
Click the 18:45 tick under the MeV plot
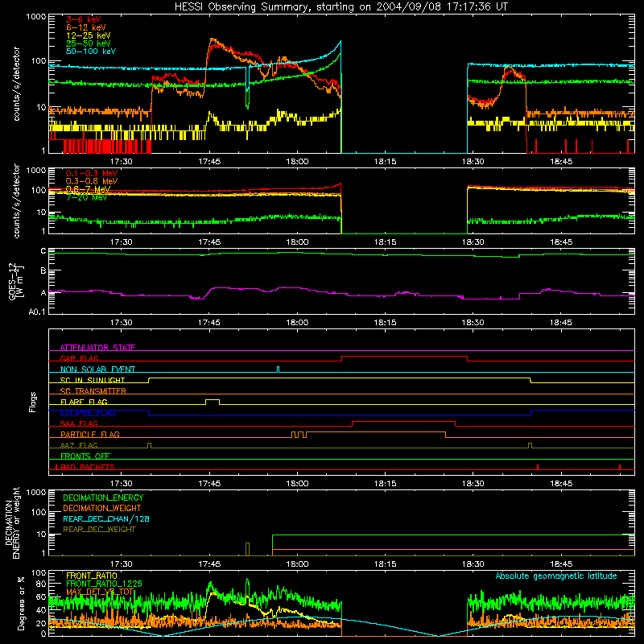[561, 242]
